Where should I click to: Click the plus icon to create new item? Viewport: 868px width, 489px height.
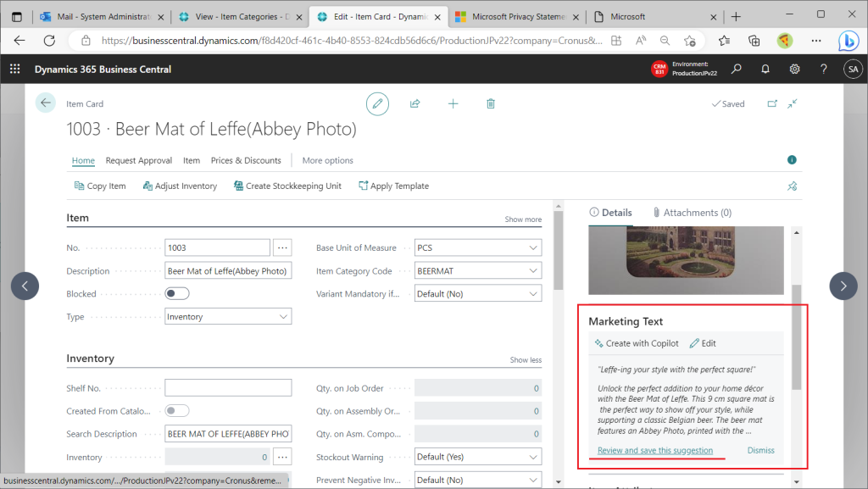(x=453, y=103)
